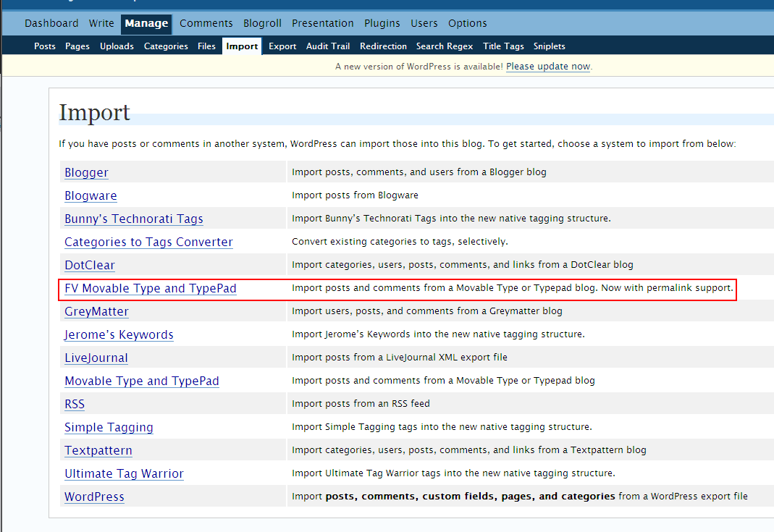The width and height of the screenshot is (774, 532).
Task: Click the 'Please update now' link
Action: [548, 66]
